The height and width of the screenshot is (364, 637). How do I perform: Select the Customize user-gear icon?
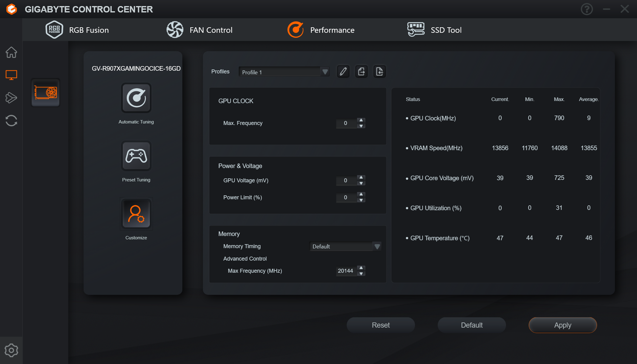click(136, 214)
